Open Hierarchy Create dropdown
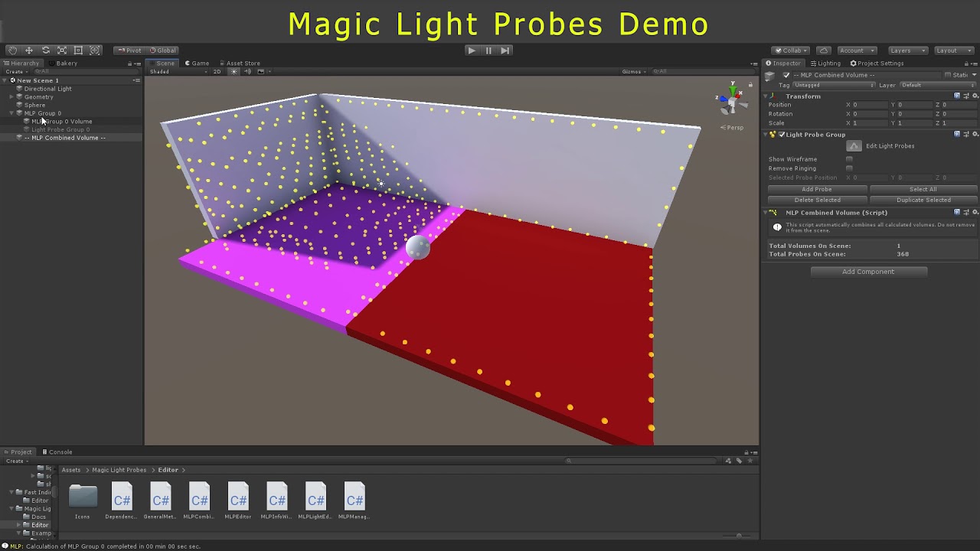980x551 pixels. coord(16,72)
